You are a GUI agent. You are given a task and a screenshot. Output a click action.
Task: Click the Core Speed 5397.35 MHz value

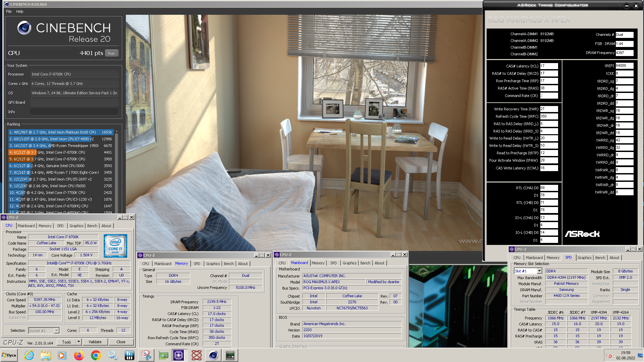click(x=45, y=300)
